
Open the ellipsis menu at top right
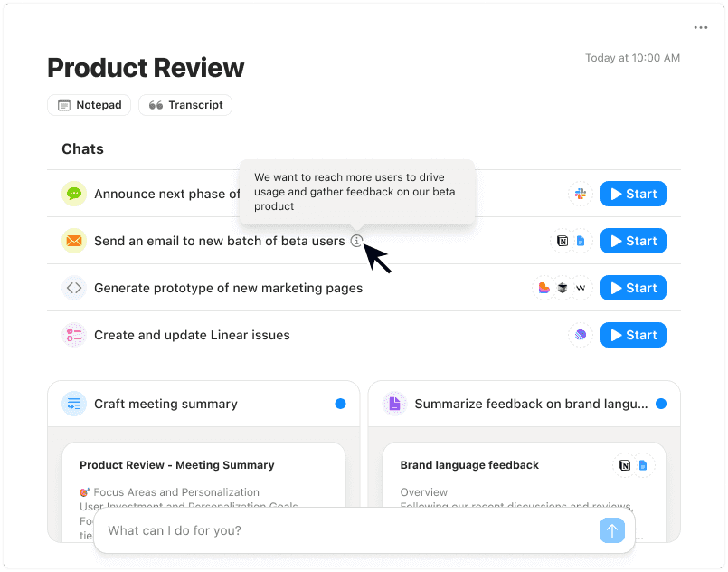(701, 27)
